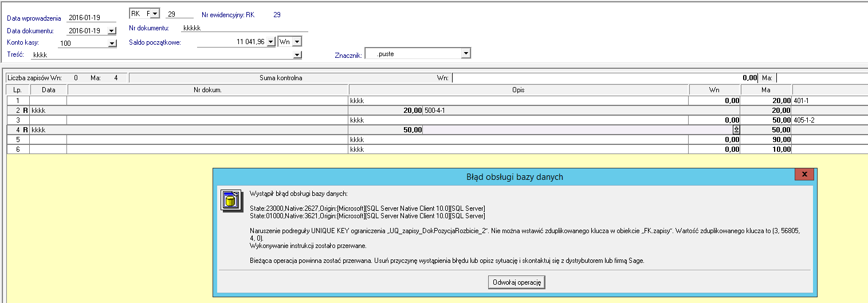The height and width of the screenshot is (303, 868).
Task: Click the Opis column header
Action: (x=519, y=90)
